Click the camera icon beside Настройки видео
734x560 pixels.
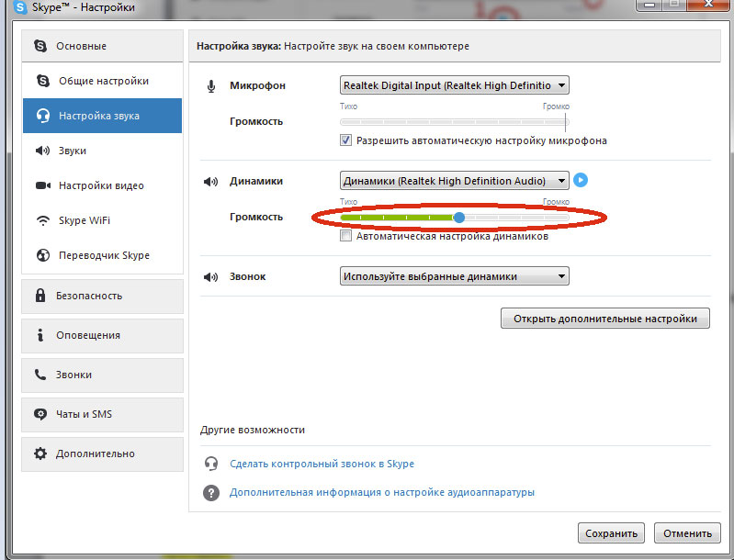pos(43,185)
